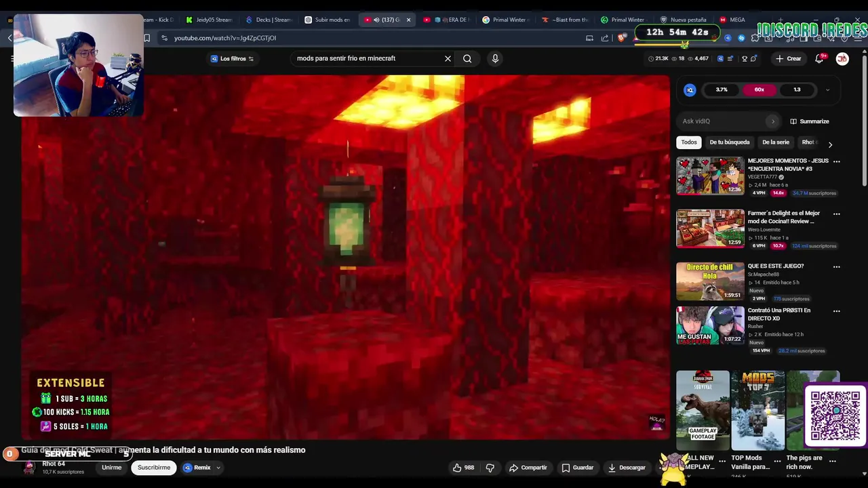
Task: Select the De la serie chip
Action: (x=776, y=142)
